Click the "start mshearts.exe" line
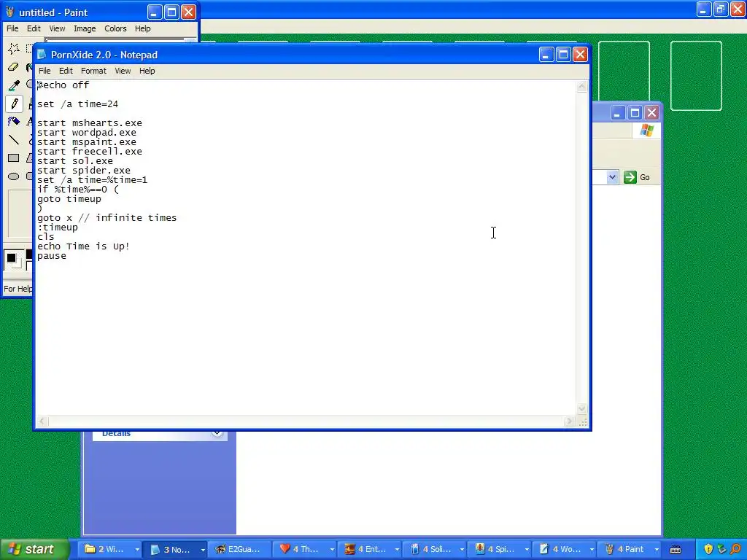 click(90, 122)
